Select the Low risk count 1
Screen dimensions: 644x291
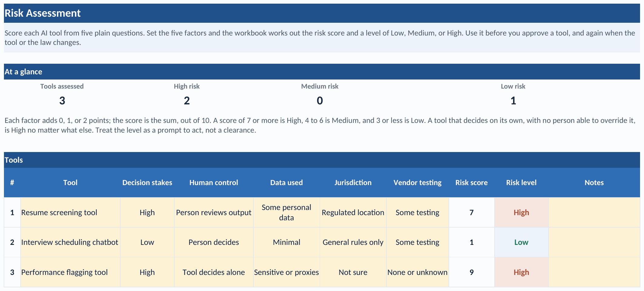(513, 101)
